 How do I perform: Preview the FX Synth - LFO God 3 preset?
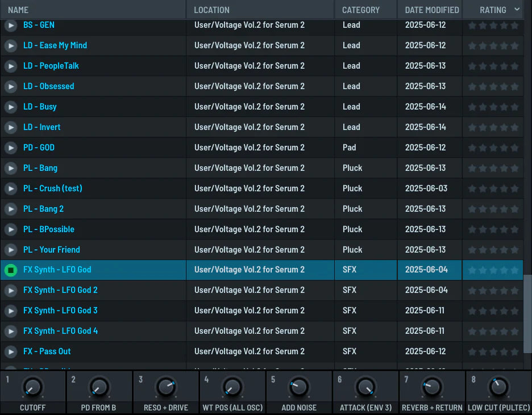pyautogui.click(x=11, y=311)
